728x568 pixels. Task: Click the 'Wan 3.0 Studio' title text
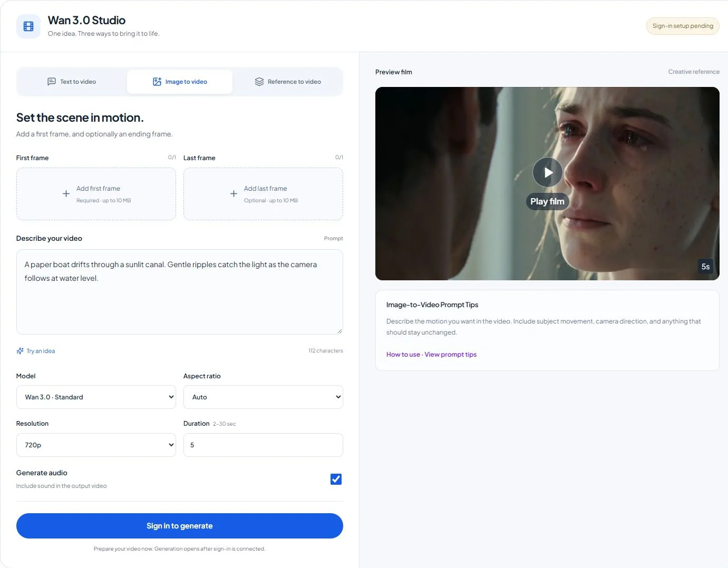pos(86,20)
